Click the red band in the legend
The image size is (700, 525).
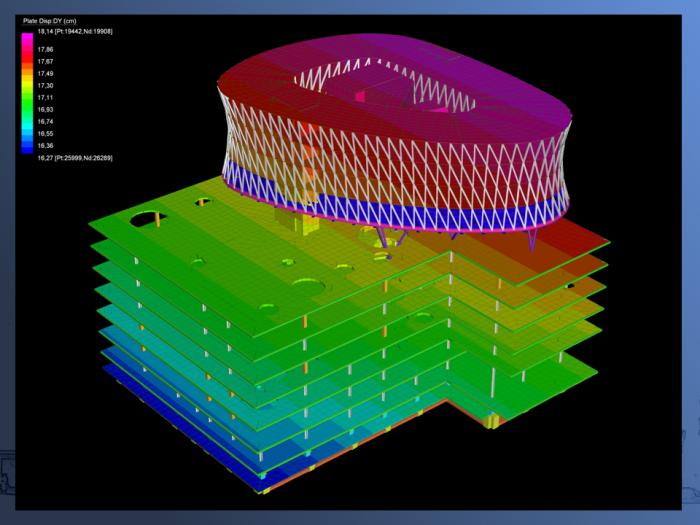click(28, 56)
